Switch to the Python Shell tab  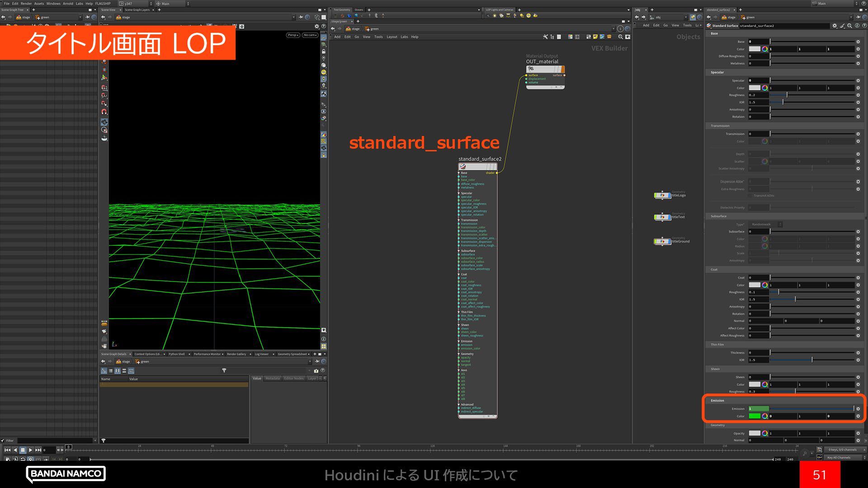176,354
